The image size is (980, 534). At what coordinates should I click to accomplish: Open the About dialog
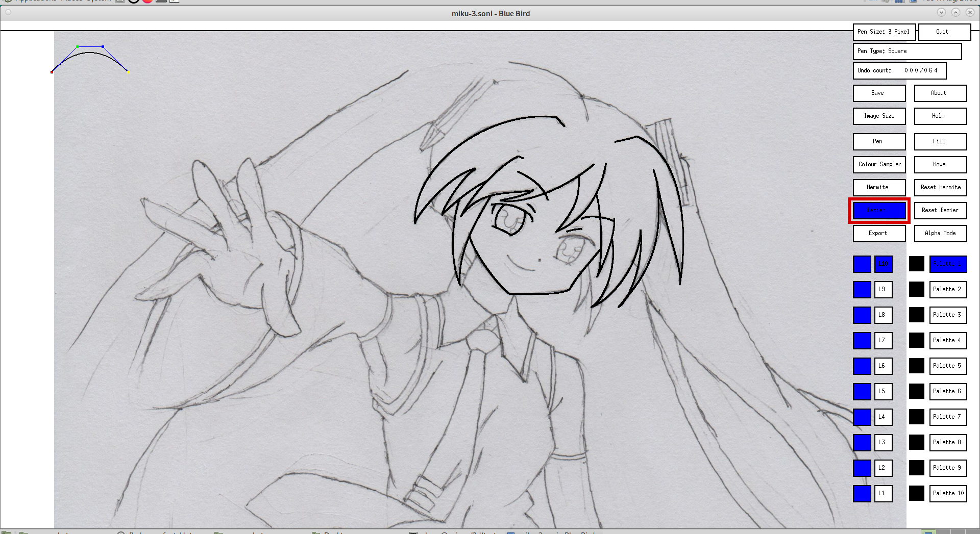click(x=940, y=93)
